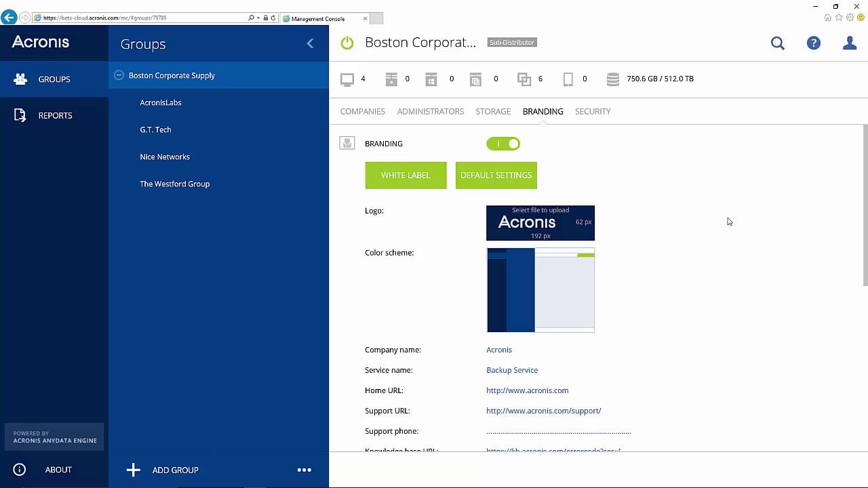
Task: Click the virtual machines count icon showing 6
Action: click(x=524, y=79)
